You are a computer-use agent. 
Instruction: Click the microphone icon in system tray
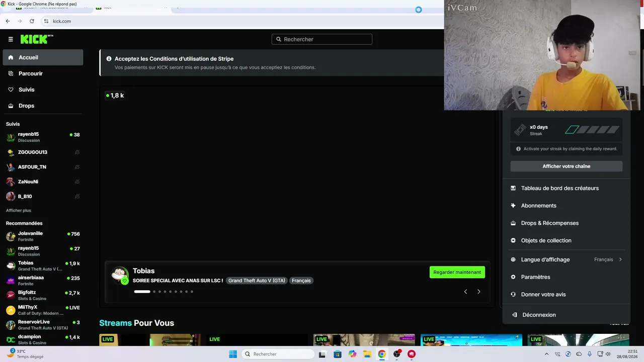tap(590, 354)
